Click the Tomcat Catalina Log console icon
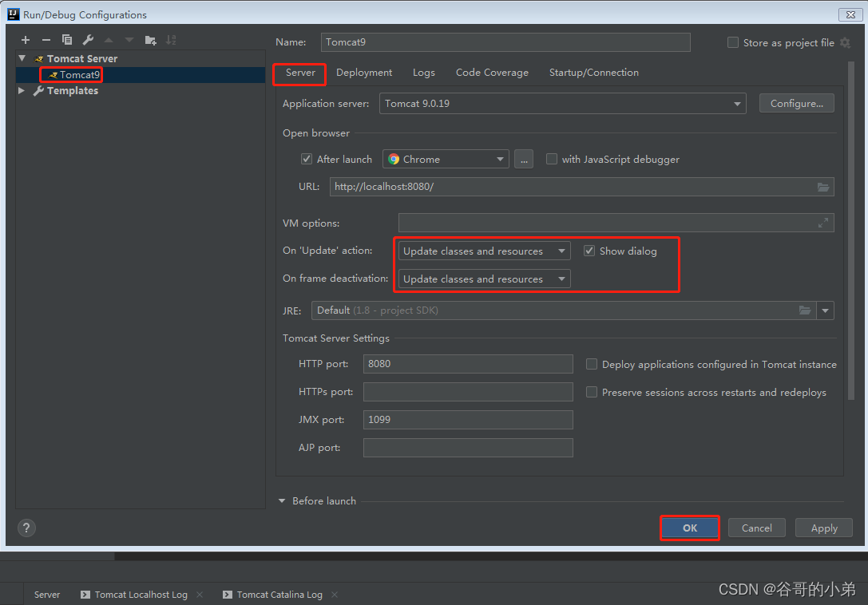Image resolution: width=868 pixels, height=605 pixels. [x=228, y=595]
